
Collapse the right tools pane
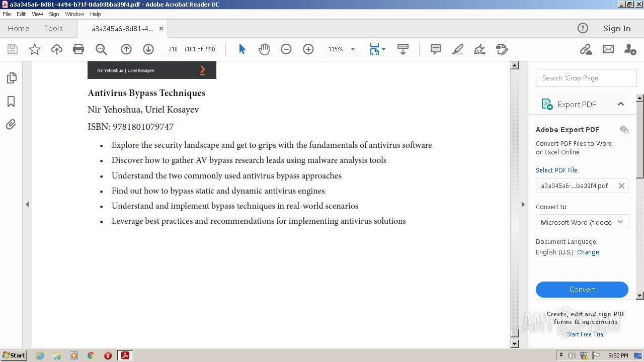pos(523,205)
